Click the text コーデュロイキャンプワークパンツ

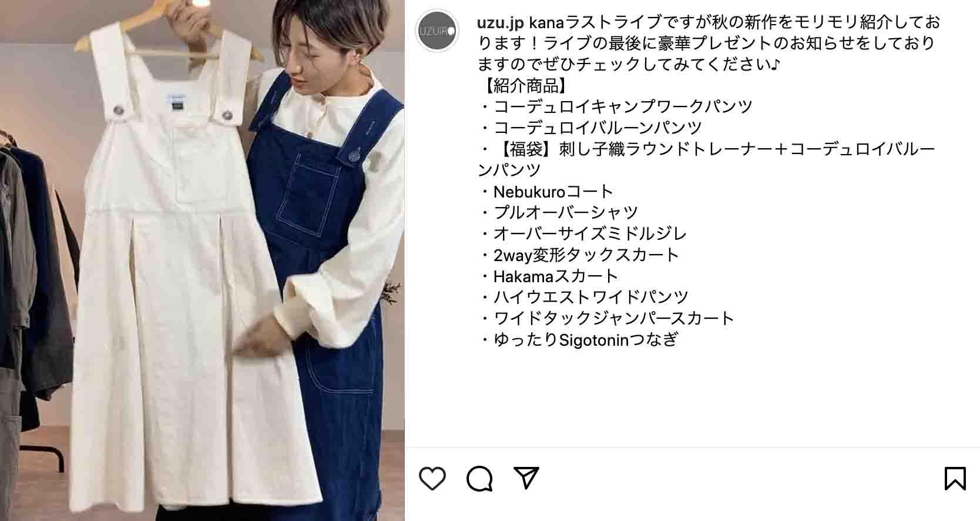623,106
